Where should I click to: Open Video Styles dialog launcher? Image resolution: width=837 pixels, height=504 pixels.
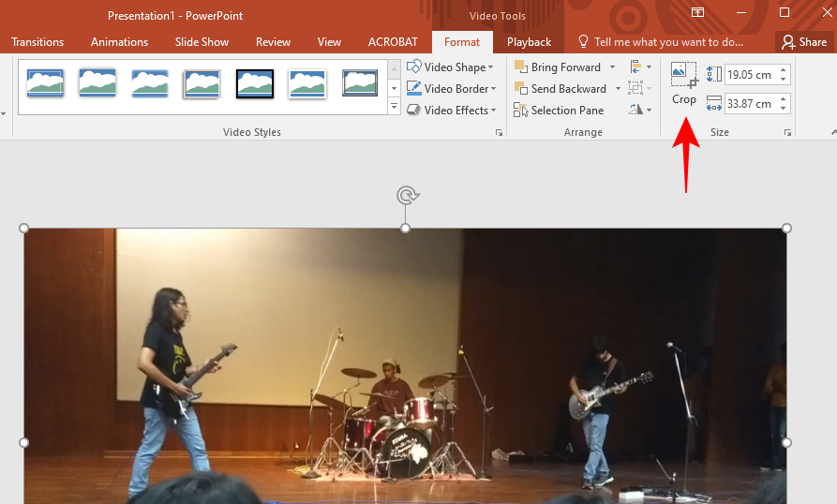(499, 132)
